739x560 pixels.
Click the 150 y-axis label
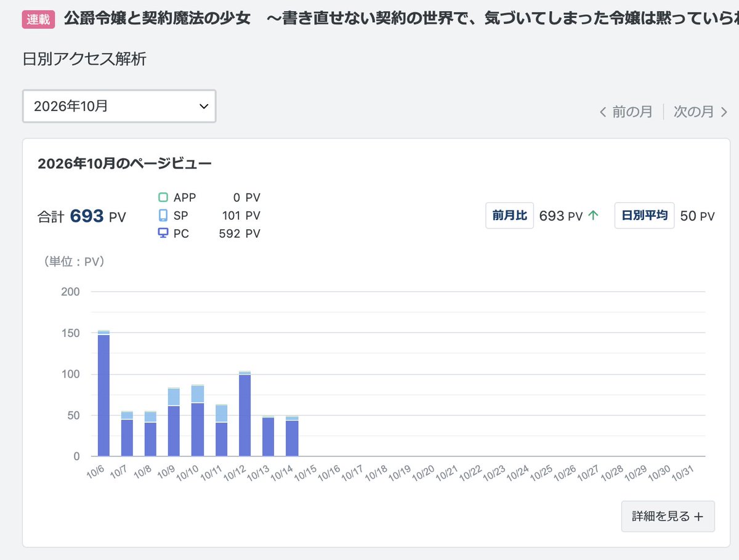pyautogui.click(x=70, y=333)
